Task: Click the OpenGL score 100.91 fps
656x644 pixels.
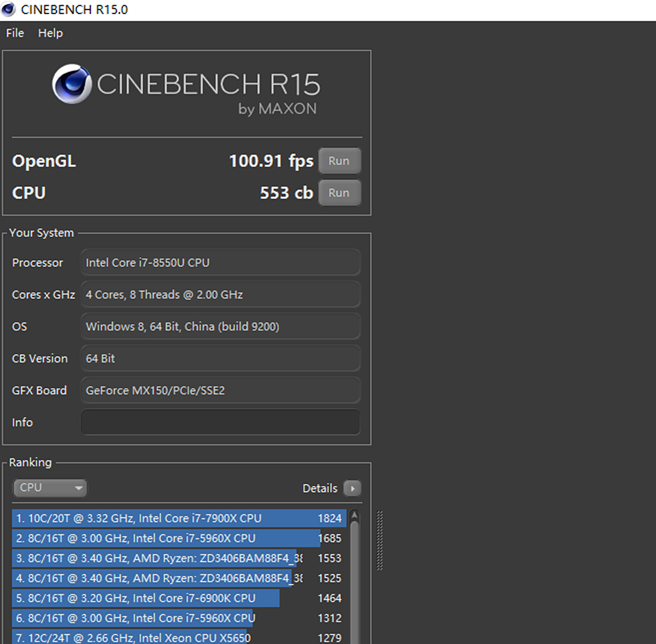Action: pyautogui.click(x=271, y=161)
